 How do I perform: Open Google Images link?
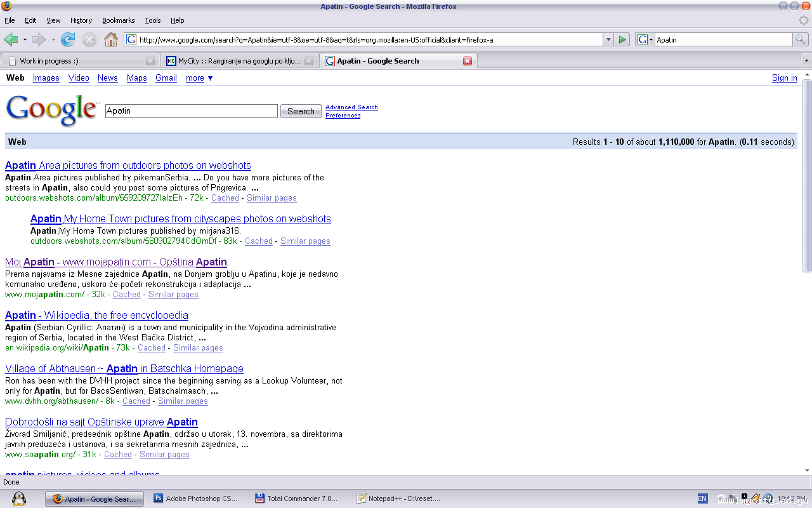click(x=46, y=78)
